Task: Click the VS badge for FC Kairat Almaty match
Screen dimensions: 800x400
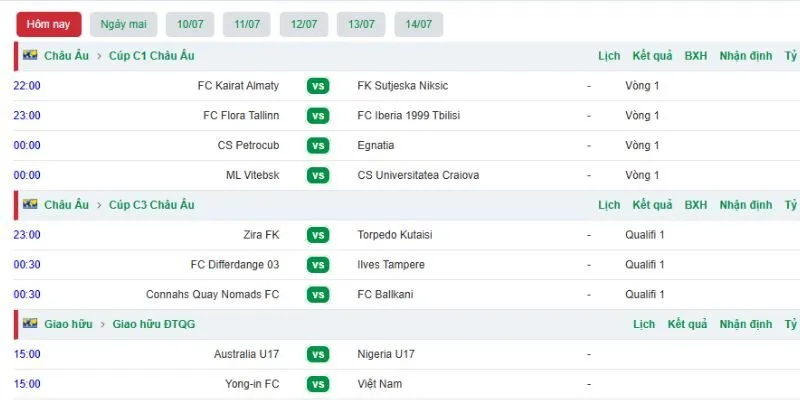Action: [x=318, y=86]
